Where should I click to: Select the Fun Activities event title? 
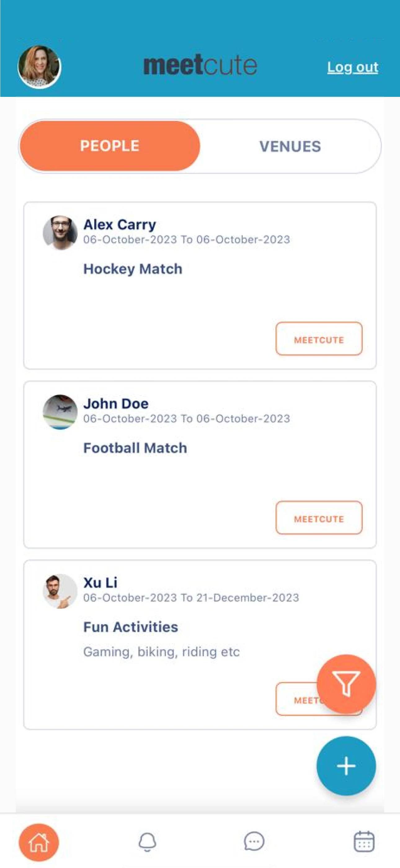131,627
